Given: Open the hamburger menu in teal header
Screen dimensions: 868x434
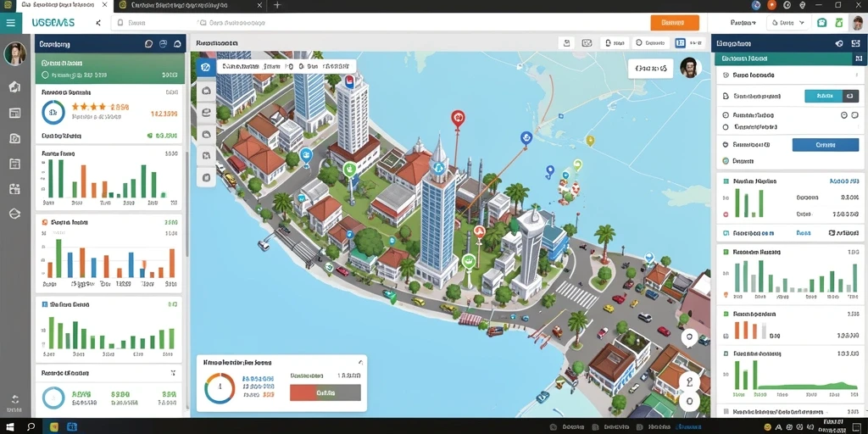Looking at the screenshot, I should coord(10,23).
